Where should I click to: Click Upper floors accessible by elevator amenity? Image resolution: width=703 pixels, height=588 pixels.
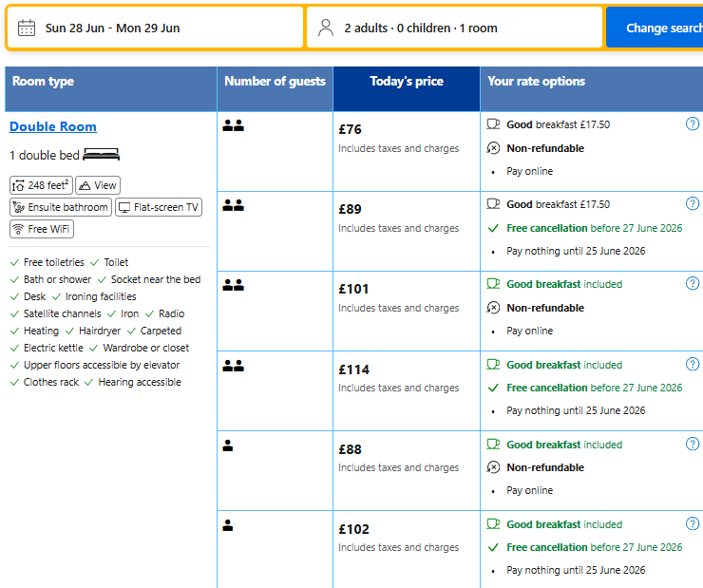102,365
